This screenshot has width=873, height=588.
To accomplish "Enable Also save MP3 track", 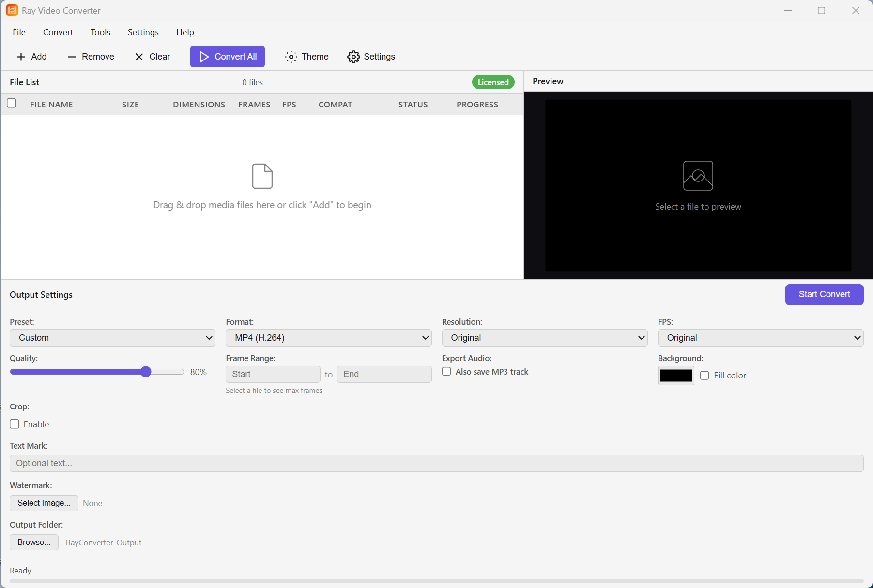I will pos(446,371).
